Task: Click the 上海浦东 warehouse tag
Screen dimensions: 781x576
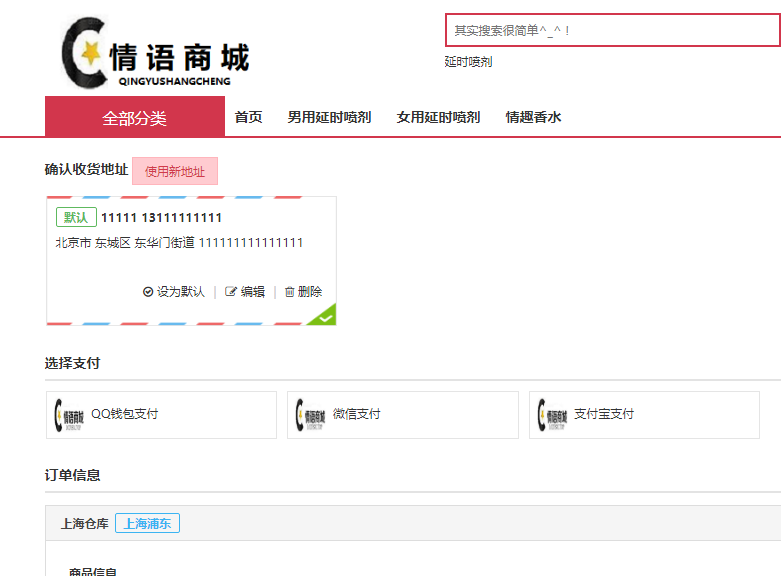Action: [147, 523]
